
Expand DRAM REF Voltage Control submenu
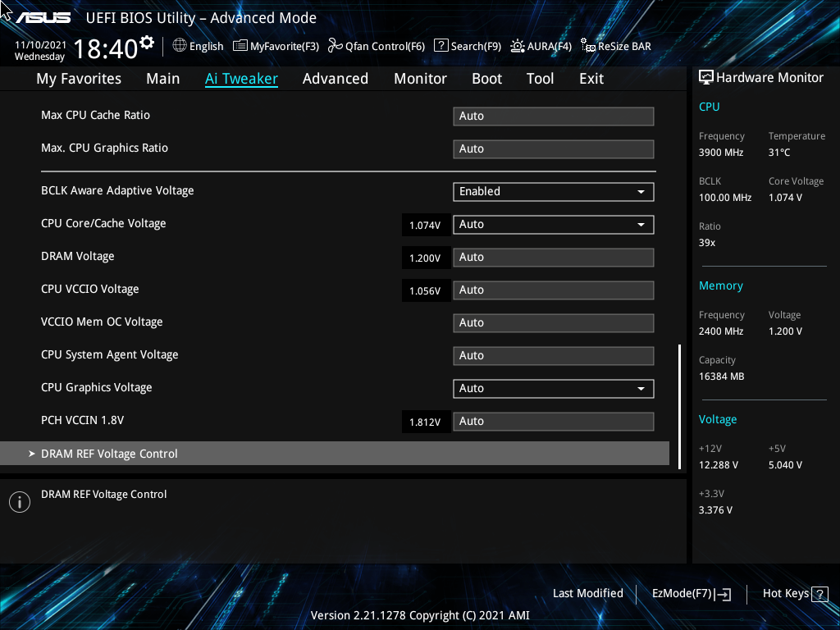click(335, 454)
